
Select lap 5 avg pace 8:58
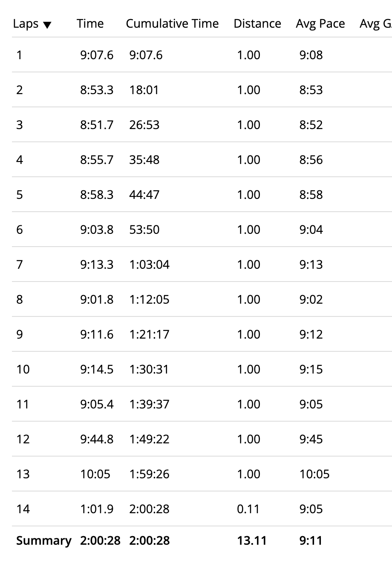click(311, 195)
